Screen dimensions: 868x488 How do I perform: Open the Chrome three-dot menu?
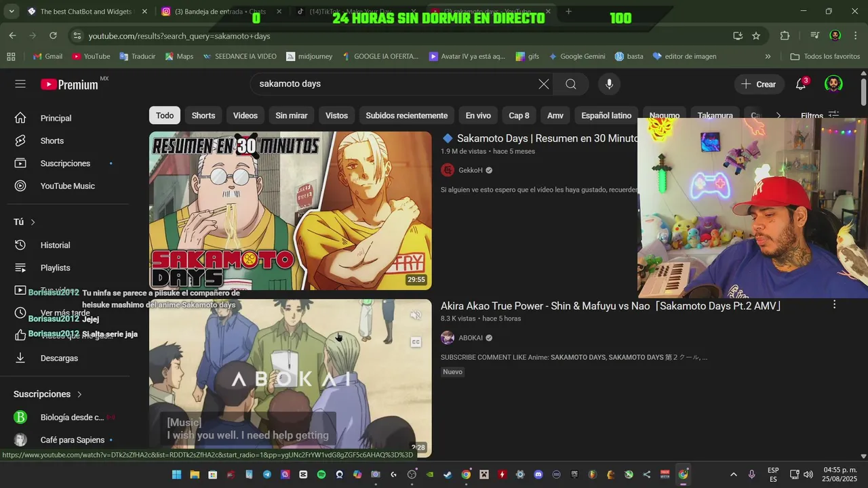(854, 36)
